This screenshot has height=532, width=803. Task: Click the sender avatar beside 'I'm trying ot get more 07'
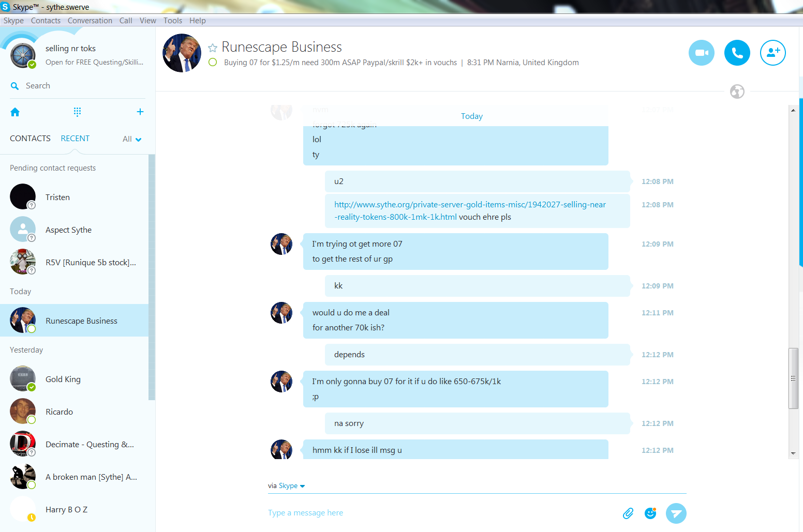point(281,244)
